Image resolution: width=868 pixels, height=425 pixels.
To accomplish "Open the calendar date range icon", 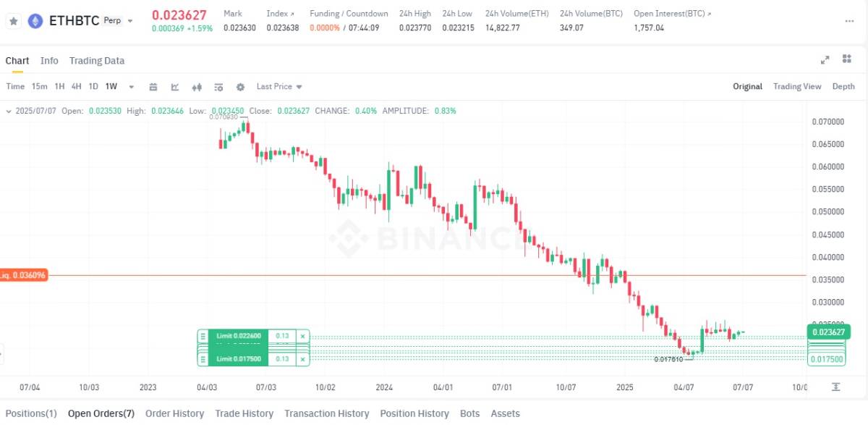I will [x=153, y=87].
